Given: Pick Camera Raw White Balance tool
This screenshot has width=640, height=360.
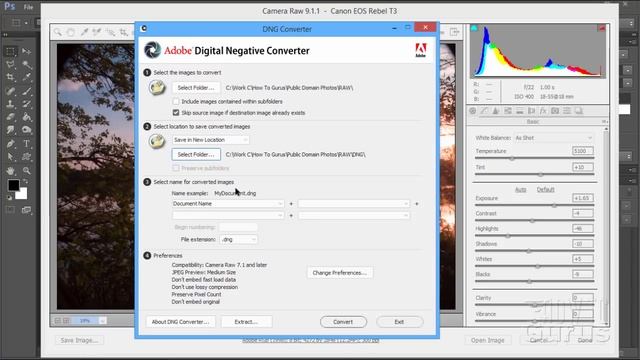Looking at the screenshot, I should pos(84,32).
